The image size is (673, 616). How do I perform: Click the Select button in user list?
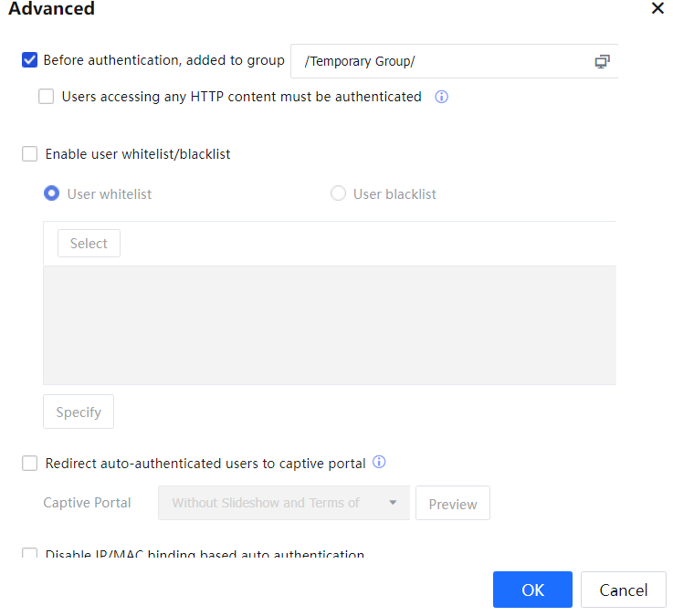tap(89, 244)
